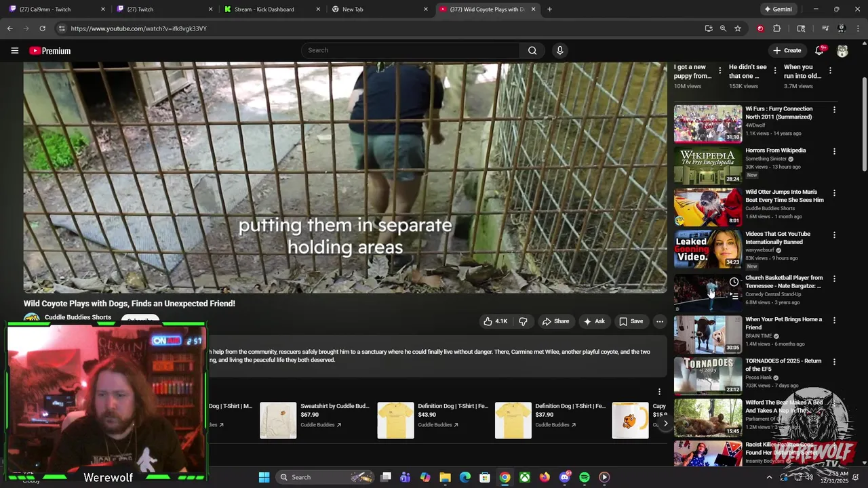This screenshot has width=868, height=488.
Task: Click the Gemini button in Chrome
Action: coord(778,9)
